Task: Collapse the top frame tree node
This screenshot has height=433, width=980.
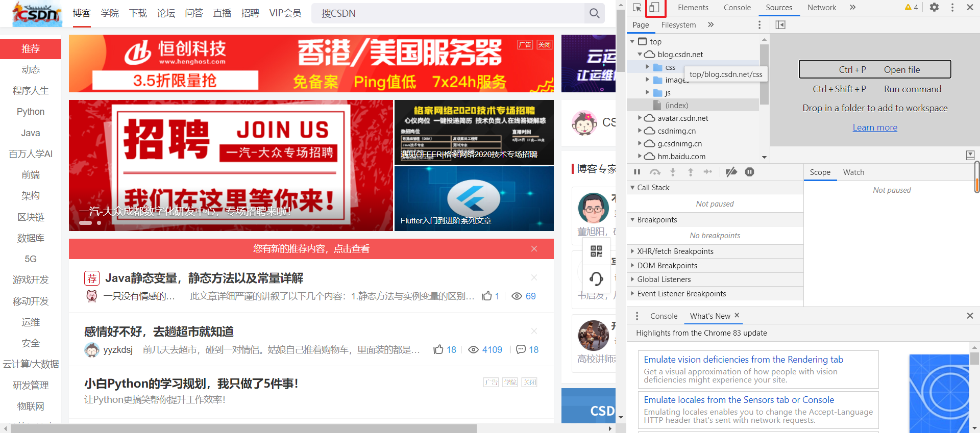Action: click(x=632, y=41)
